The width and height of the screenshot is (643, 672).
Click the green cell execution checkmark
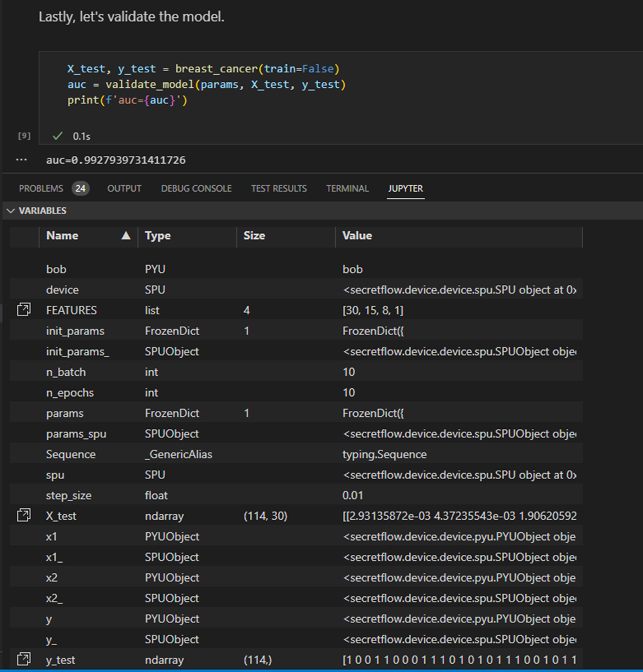click(x=57, y=136)
